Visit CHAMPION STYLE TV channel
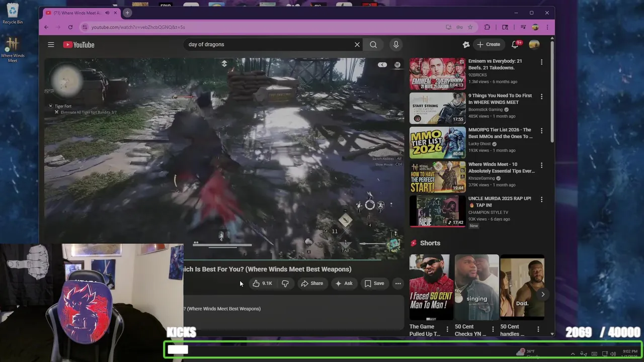644x362 pixels. coord(489,213)
